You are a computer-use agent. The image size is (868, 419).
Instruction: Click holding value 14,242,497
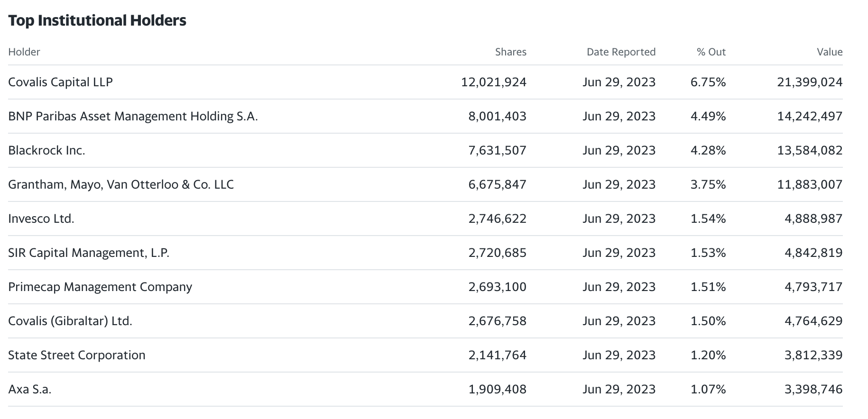[810, 116]
